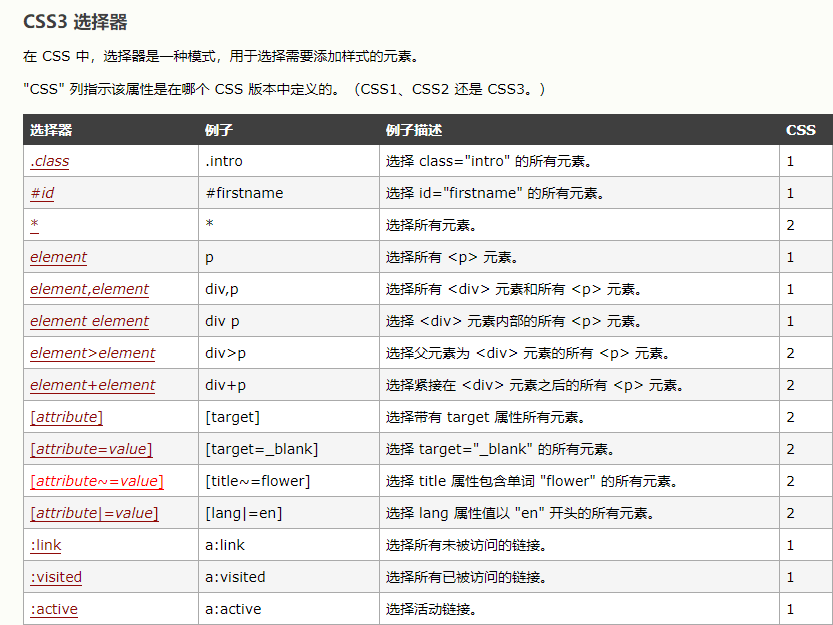The width and height of the screenshot is (833, 625).
Task: Open the 'element>element' child selector link
Action: (x=92, y=353)
